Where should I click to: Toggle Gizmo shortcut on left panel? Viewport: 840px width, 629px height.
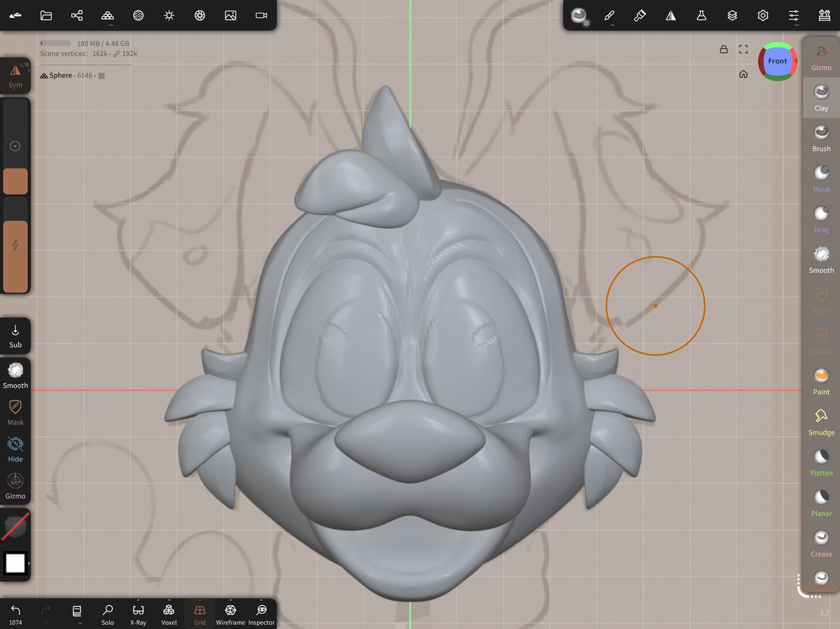15,486
